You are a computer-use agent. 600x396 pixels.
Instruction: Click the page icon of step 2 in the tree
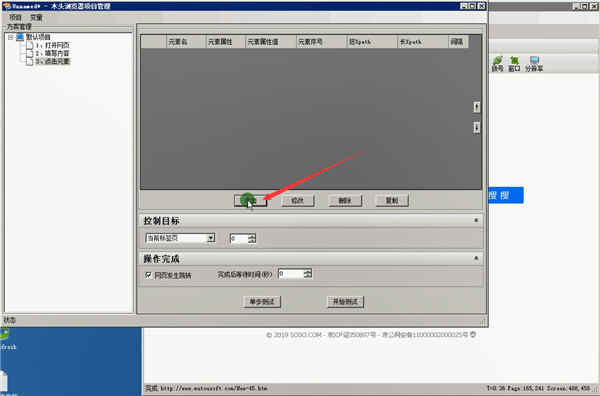coord(29,53)
